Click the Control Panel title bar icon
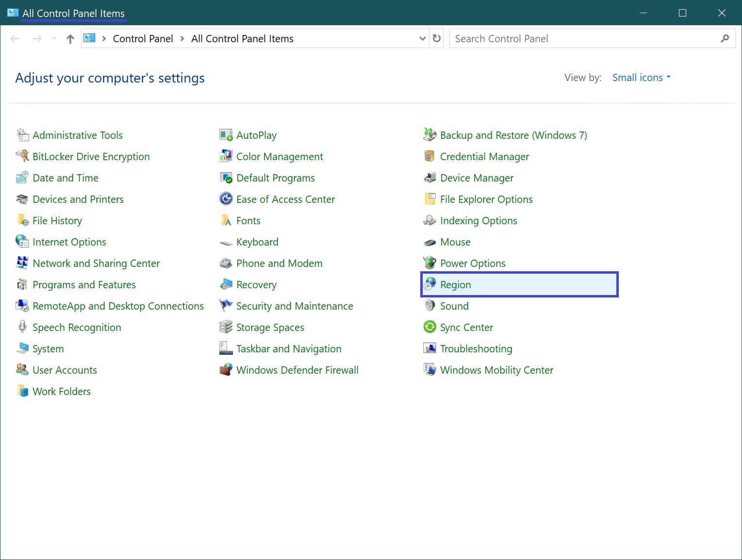The image size is (742, 560). [13, 13]
